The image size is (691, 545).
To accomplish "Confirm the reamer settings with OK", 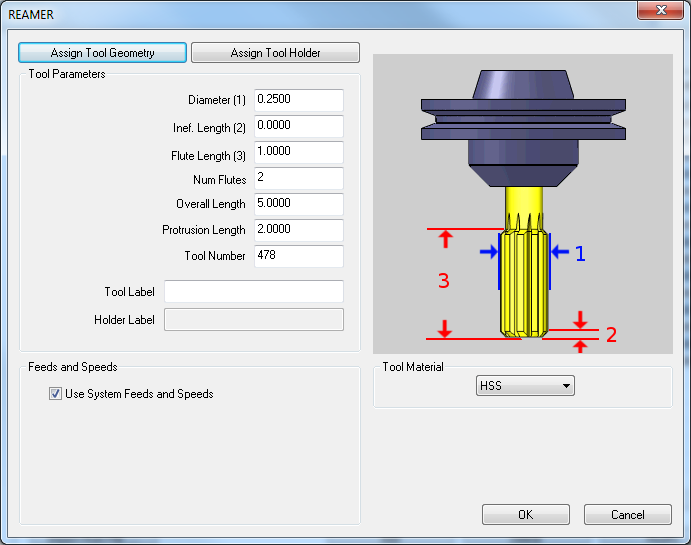I will tap(526, 515).
